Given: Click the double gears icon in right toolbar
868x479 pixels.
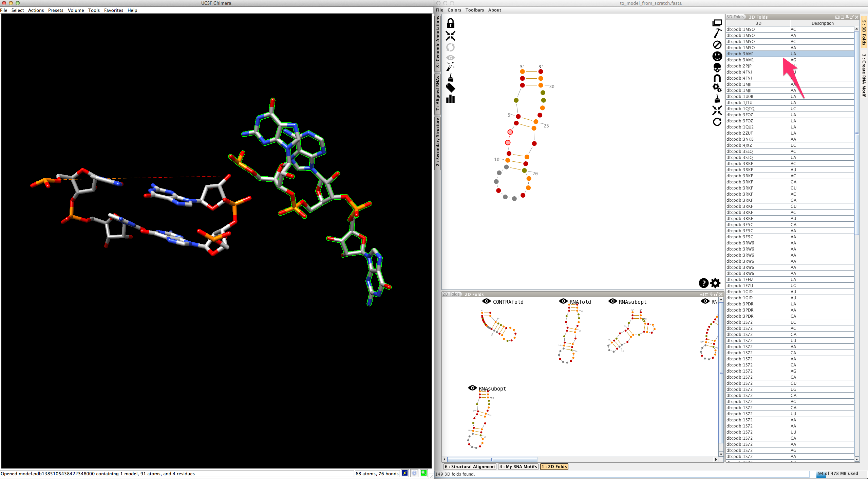Looking at the screenshot, I should click(717, 87).
